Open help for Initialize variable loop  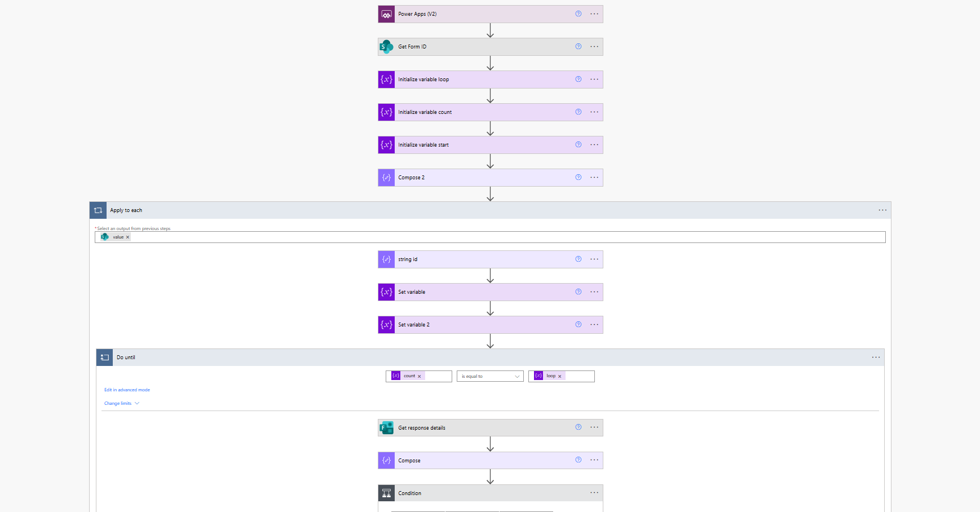[x=578, y=80]
